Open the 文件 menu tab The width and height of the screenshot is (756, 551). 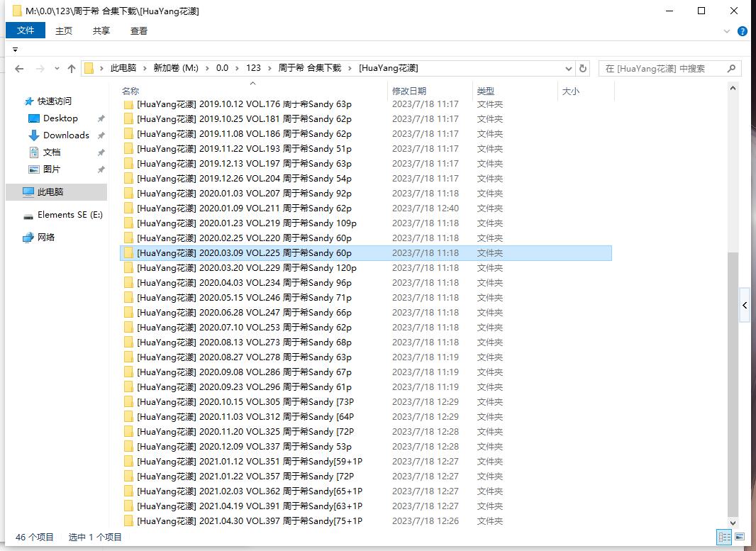(26, 30)
